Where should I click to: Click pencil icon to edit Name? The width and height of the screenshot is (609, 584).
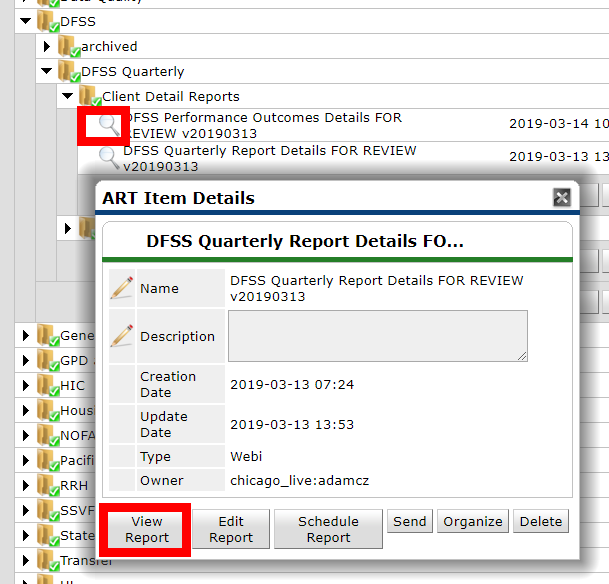122,288
